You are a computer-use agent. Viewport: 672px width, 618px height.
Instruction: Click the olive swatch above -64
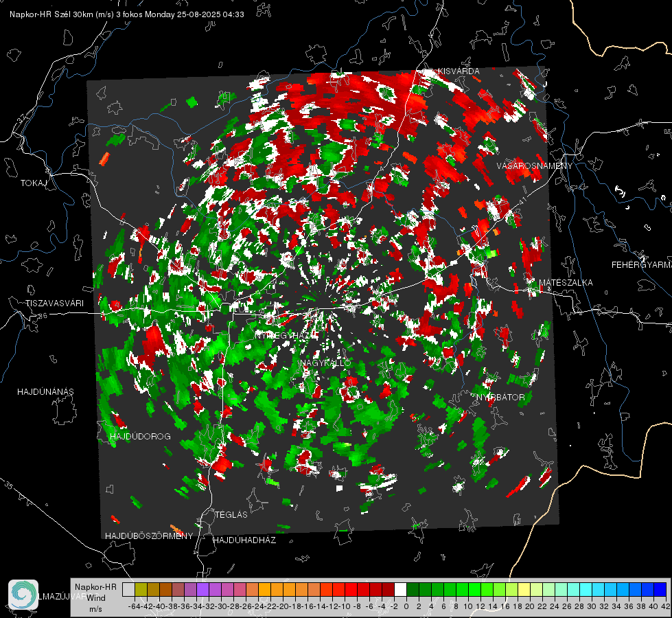[x=141, y=590]
